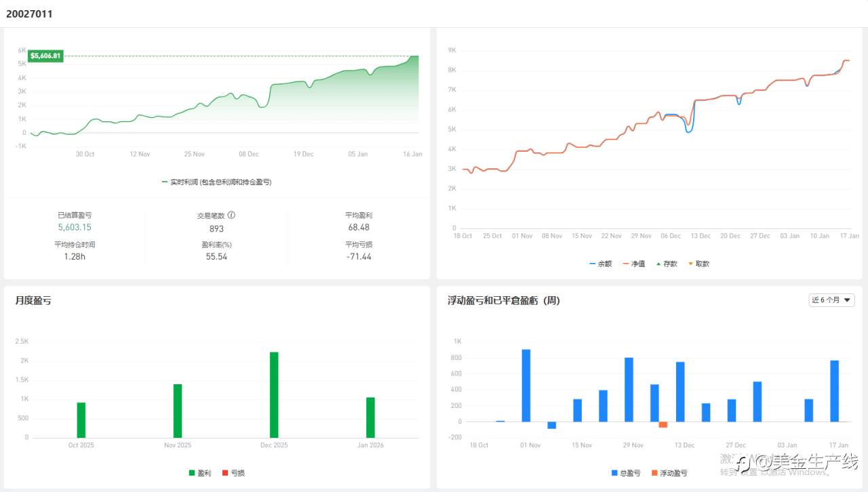This screenshot has height=492, width=868.
Task: Toggle the 浮动盈亏 orange legend item
Action: (x=669, y=473)
